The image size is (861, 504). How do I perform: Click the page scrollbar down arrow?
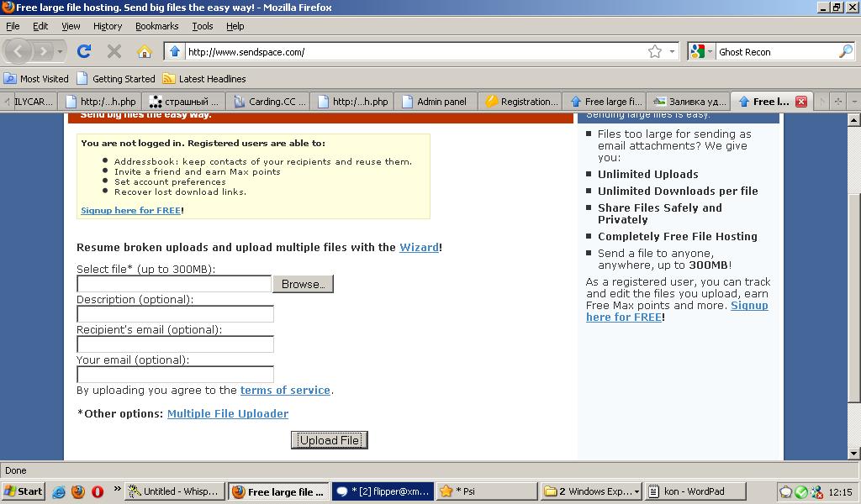pyautogui.click(x=854, y=454)
